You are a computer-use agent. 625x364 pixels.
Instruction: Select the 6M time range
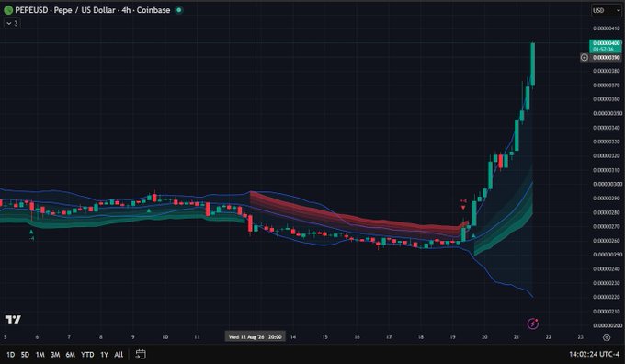[x=70, y=355]
